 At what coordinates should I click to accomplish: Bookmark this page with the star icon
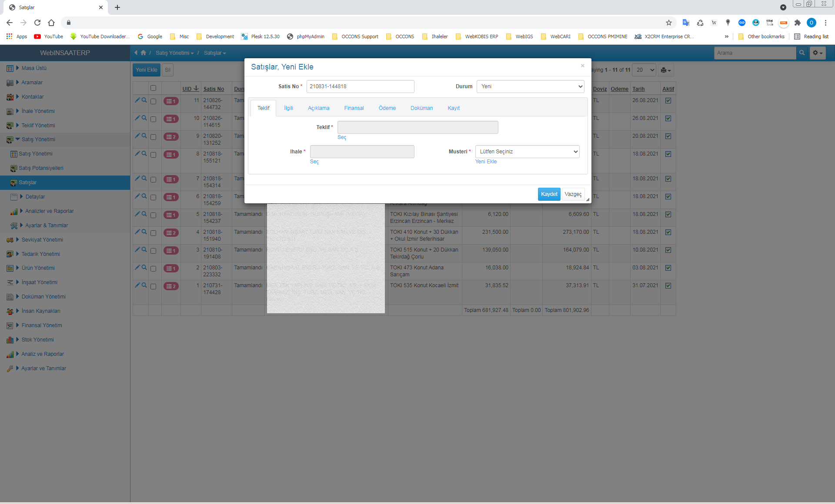[669, 23]
